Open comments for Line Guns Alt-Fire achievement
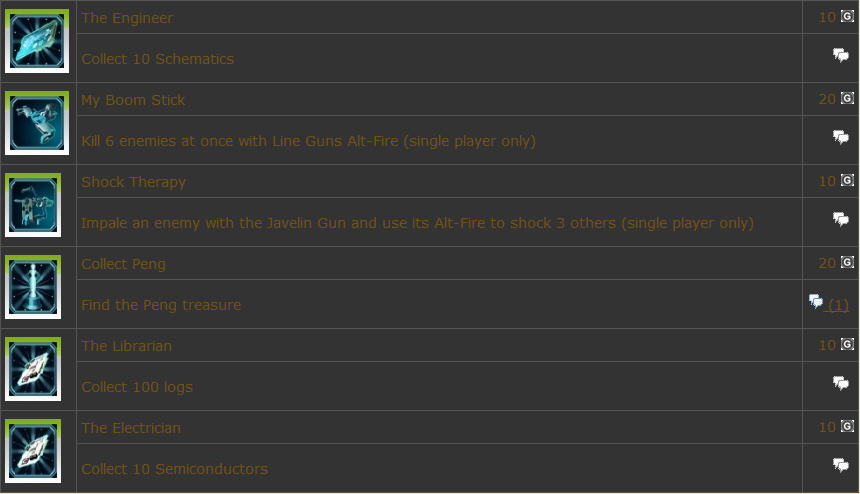This screenshot has width=860, height=494. (840, 137)
